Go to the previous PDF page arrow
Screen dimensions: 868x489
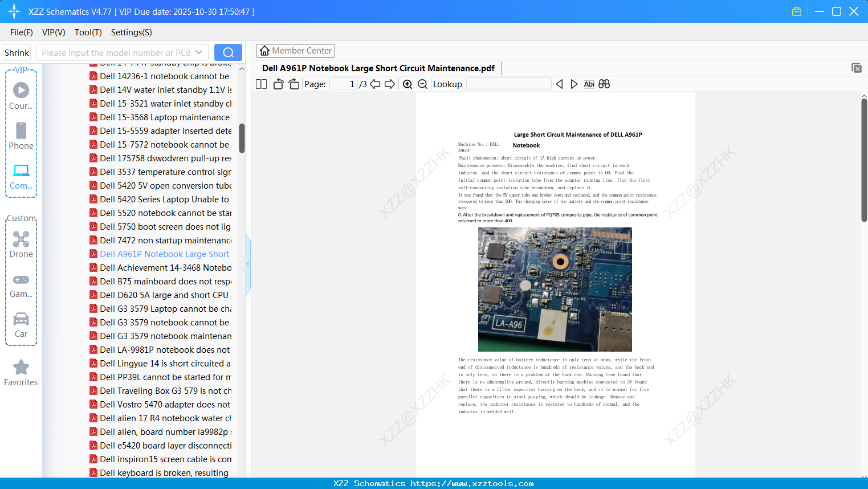[375, 84]
